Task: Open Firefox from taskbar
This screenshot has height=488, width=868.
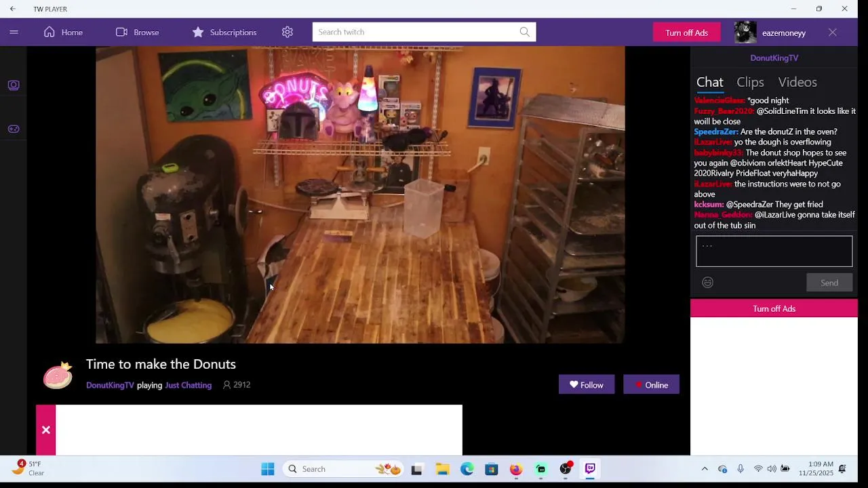Action: pyautogui.click(x=516, y=469)
